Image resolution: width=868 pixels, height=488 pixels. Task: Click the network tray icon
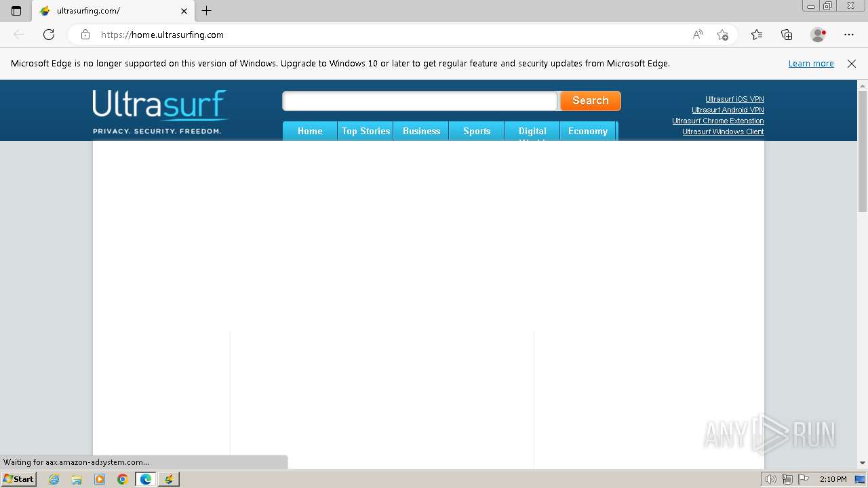(x=787, y=479)
